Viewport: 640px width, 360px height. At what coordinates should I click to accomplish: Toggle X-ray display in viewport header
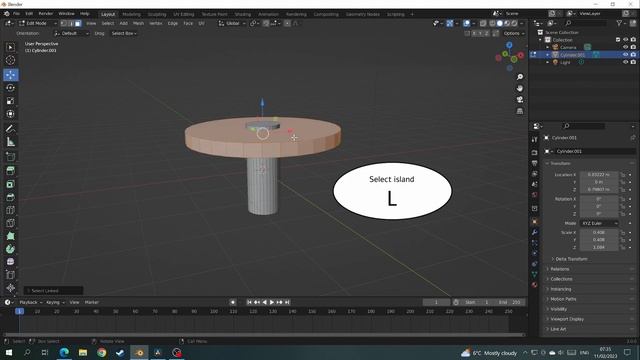tap(483, 23)
